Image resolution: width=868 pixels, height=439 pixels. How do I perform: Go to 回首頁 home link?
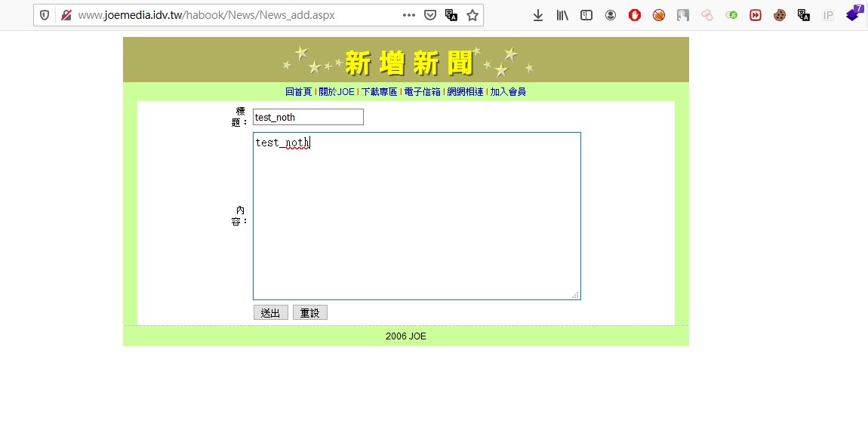pyautogui.click(x=298, y=92)
